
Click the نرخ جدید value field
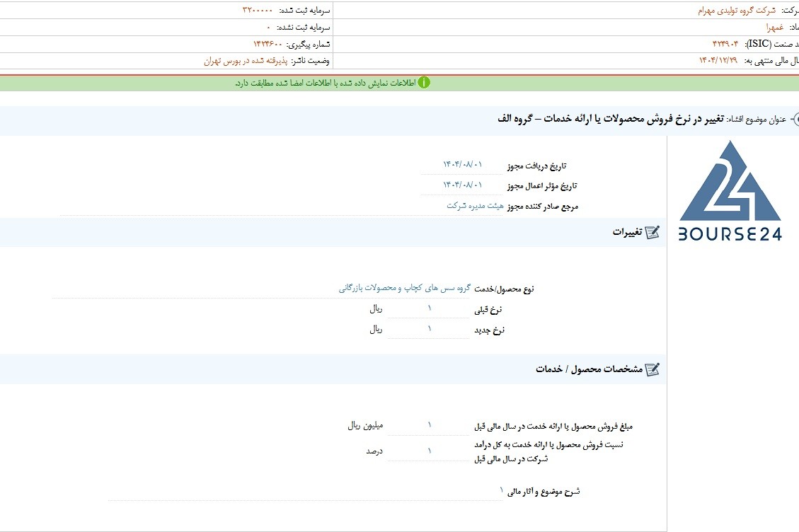point(429,329)
